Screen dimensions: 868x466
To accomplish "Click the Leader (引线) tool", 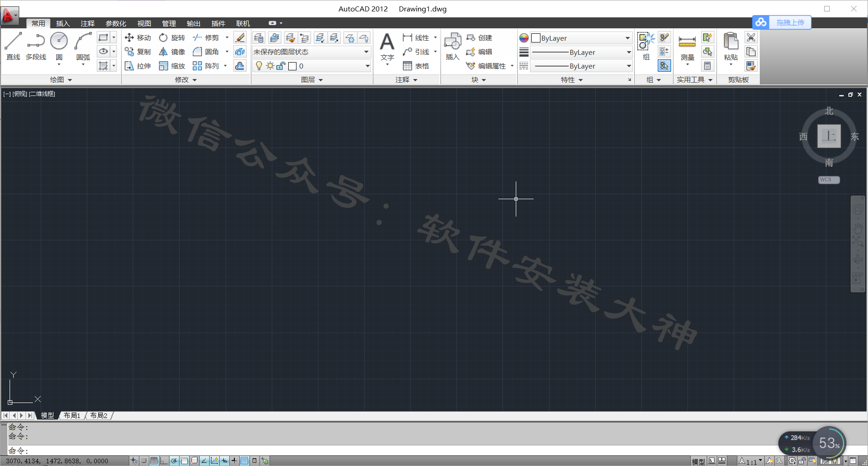I will click(x=416, y=52).
